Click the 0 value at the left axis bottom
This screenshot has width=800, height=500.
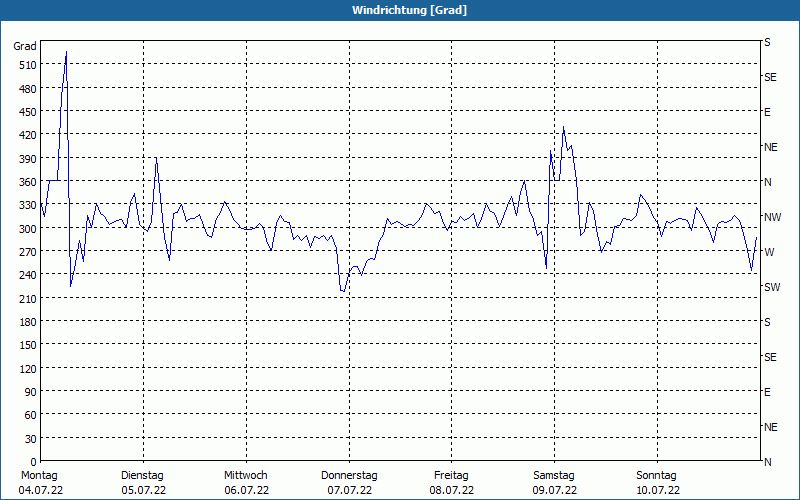point(31,462)
